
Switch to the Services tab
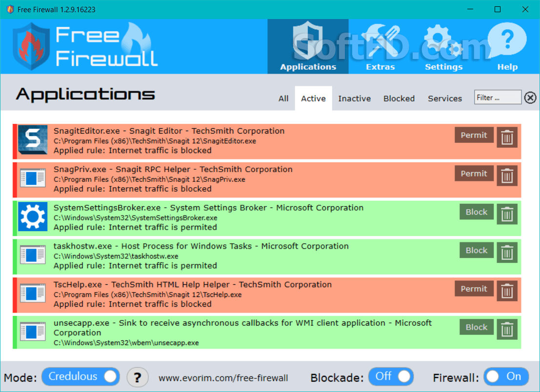coord(444,98)
